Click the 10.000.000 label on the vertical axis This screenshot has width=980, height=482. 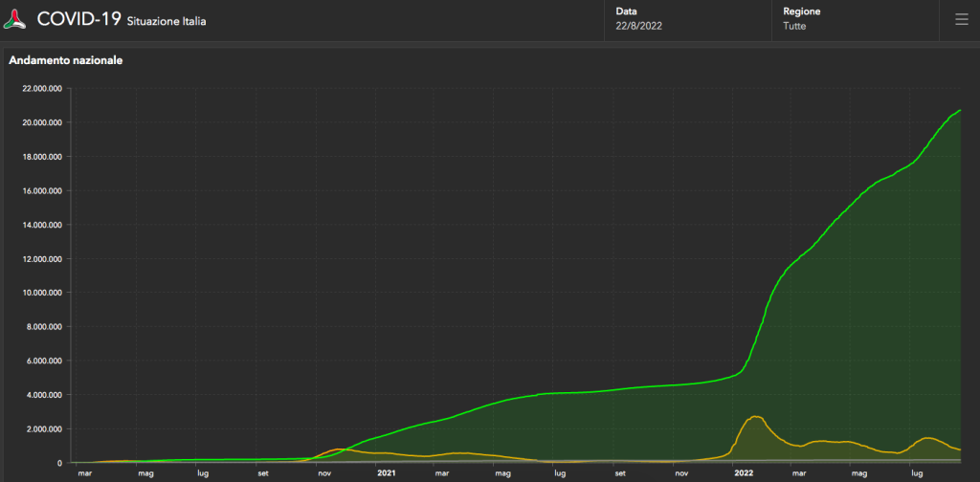coord(41,293)
